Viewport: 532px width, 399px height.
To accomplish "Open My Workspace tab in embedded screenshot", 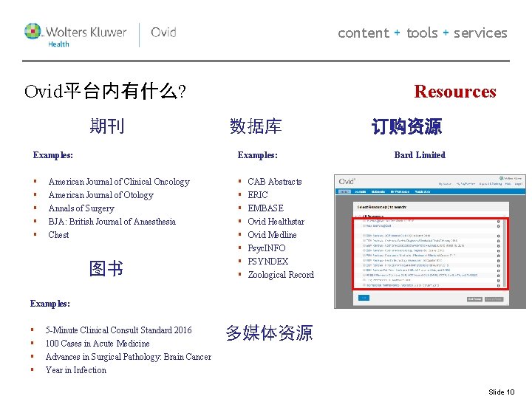I will pyautogui.click(x=400, y=191).
